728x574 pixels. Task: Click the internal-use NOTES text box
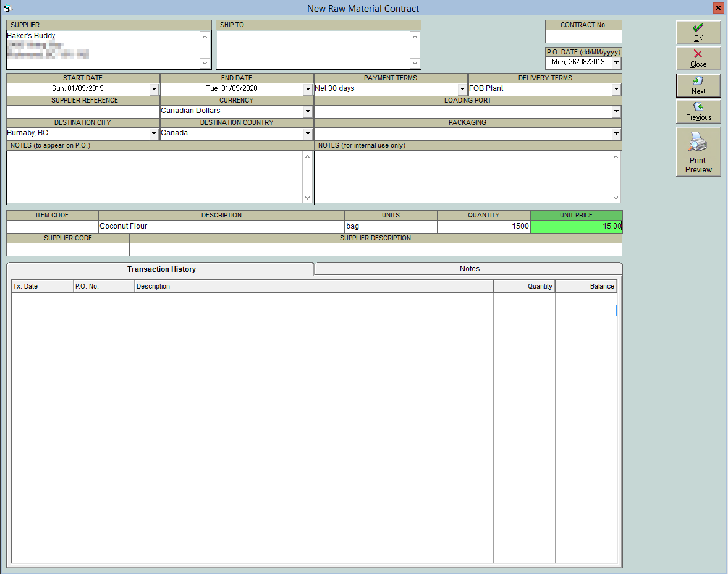(x=462, y=177)
